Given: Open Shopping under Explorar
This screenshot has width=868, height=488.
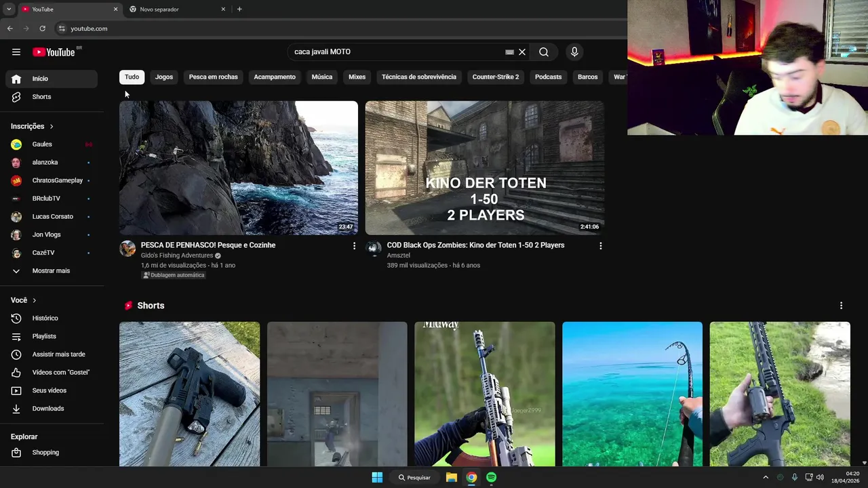Looking at the screenshot, I should coord(52,453).
